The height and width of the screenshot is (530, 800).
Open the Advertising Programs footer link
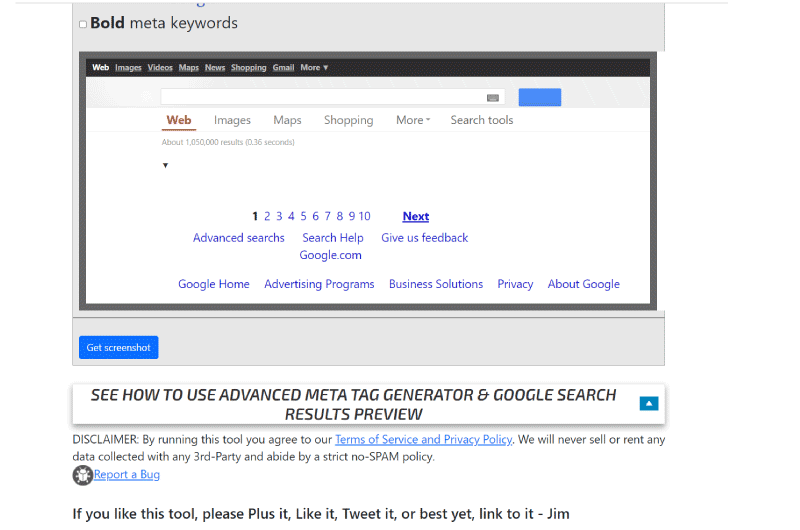click(319, 284)
